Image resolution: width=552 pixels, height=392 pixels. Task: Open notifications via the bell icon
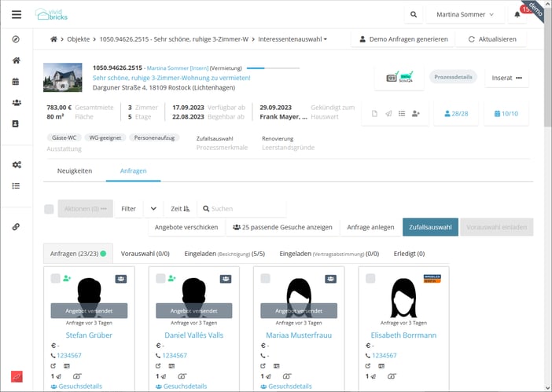pyautogui.click(x=517, y=14)
